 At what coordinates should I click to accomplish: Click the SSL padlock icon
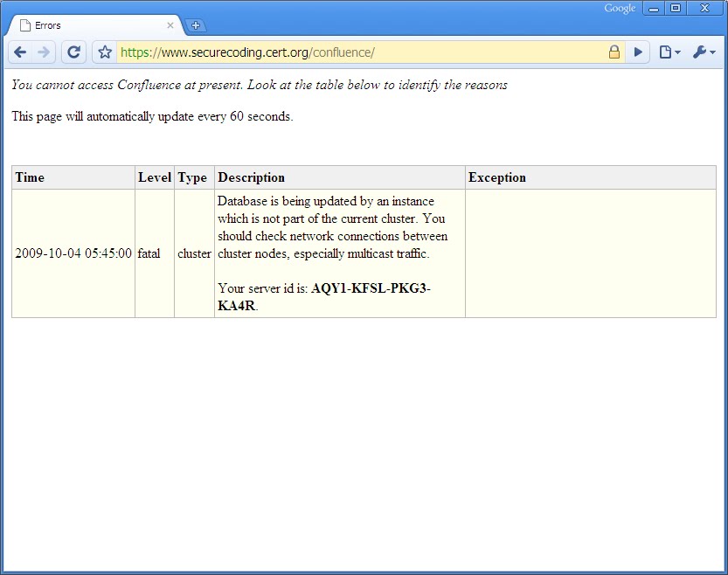614,52
